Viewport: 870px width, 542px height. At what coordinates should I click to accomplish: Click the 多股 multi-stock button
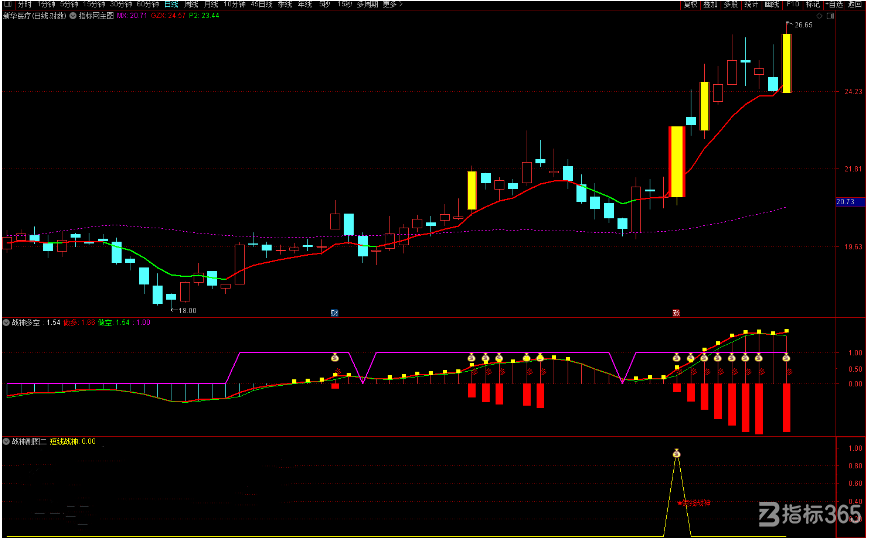pos(731,4)
